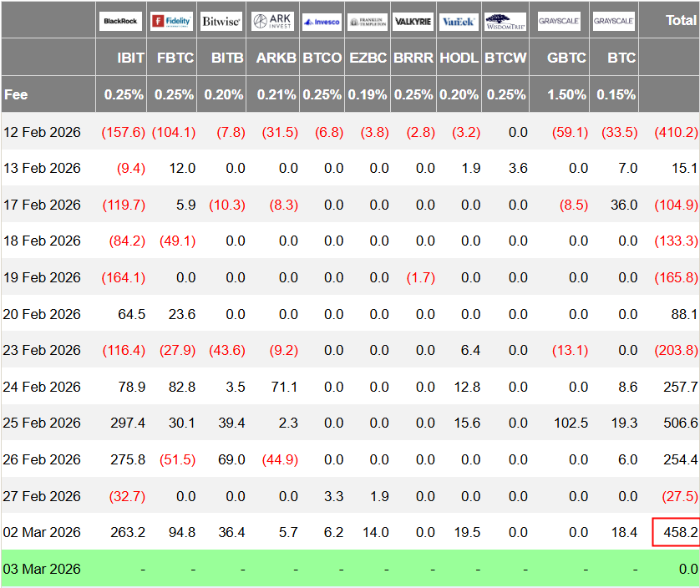The height and width of the screenshot is (588, 700).
Task: Select the 03 Mar 2026 date cell
Action: (x=43, y=569)
